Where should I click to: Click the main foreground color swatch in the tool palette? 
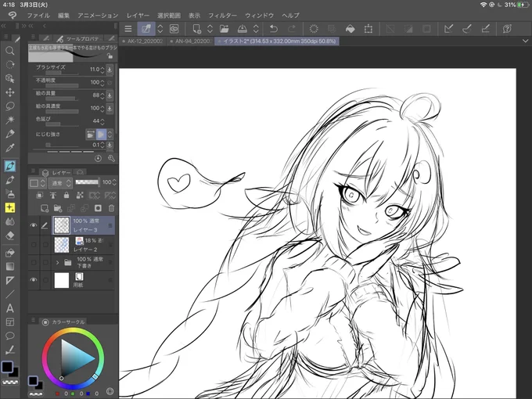pos(7,367)
